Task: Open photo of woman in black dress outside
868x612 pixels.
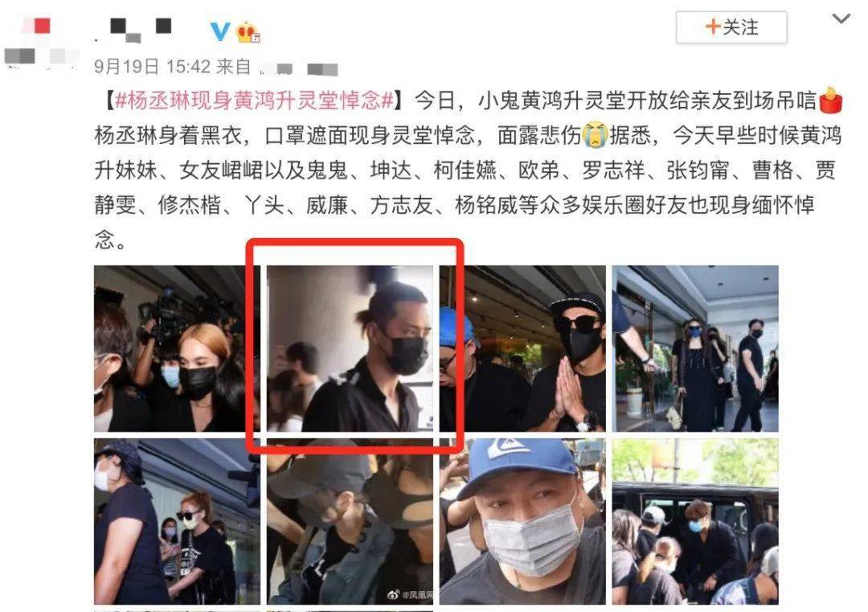Action: [x=695, y=349]
